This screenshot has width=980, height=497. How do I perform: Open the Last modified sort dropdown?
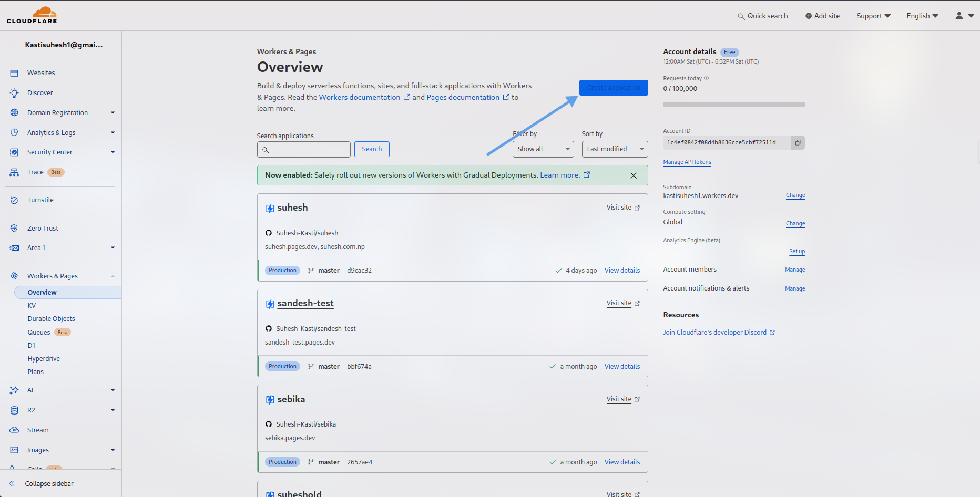coord(614,149)
